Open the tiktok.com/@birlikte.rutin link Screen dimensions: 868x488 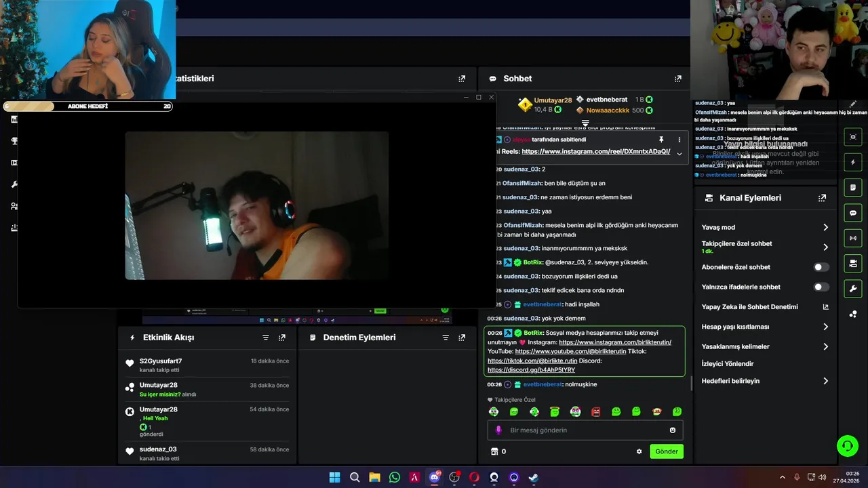click(532, 361)
